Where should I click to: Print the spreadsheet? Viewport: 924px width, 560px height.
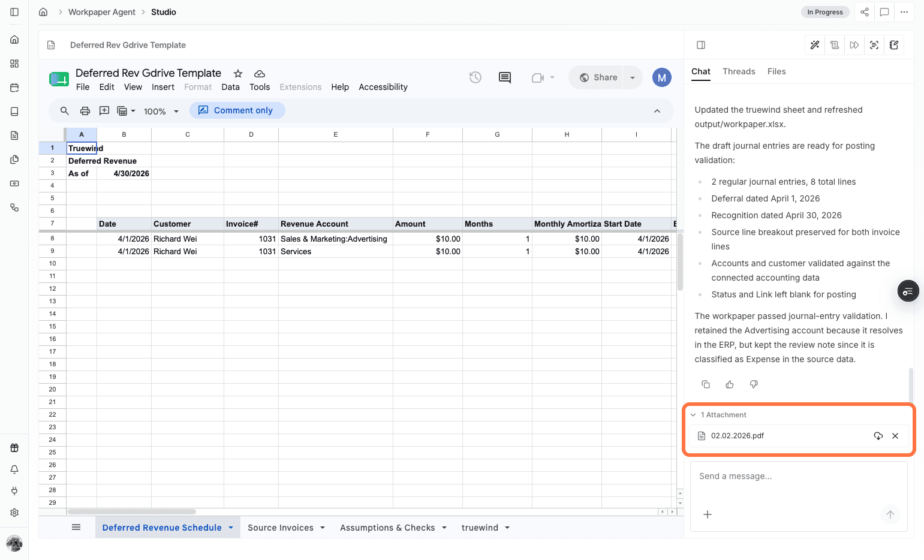(85, 111)
